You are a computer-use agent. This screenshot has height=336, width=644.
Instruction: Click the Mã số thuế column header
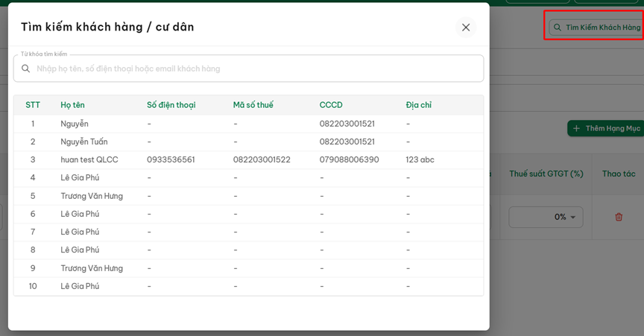pyautogui.click(x=253, y=105)
